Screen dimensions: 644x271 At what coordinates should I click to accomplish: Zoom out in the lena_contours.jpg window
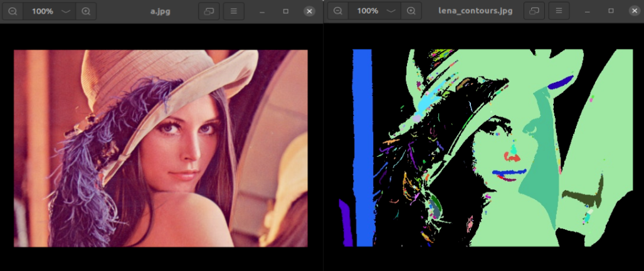338,11
